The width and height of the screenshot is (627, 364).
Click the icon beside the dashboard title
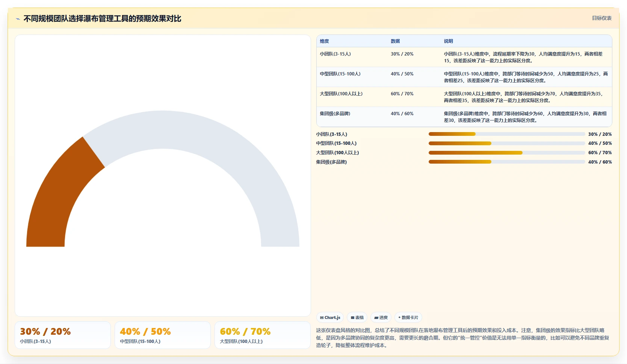18,19
